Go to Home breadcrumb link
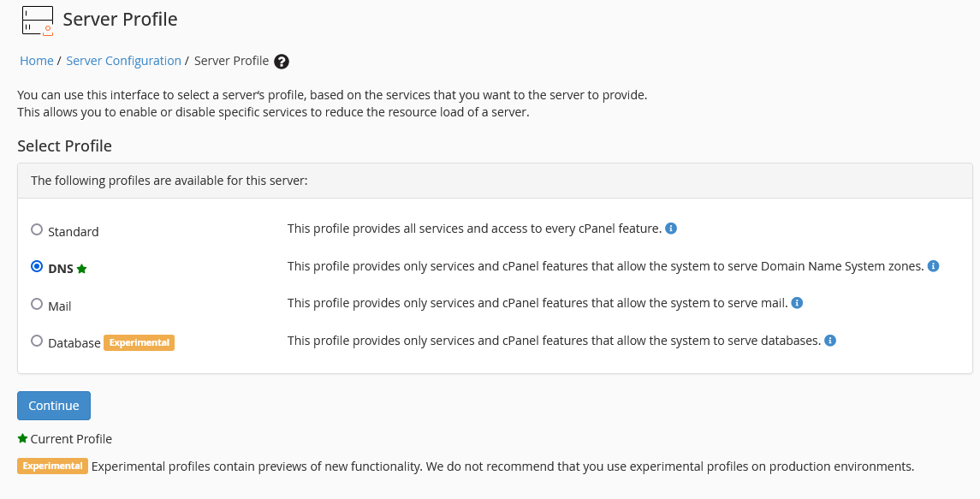The height and width of the screenshot is (499, 980). (37, 61)
